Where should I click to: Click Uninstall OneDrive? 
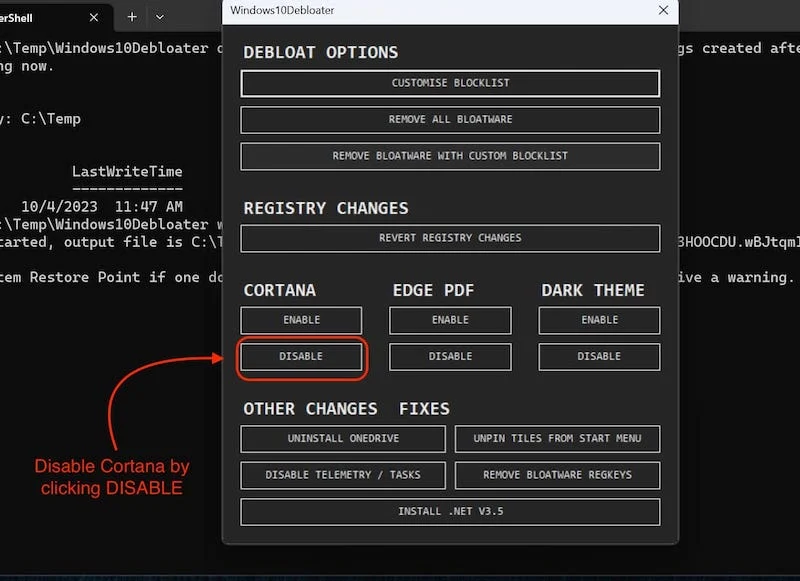tap(343, 439)
